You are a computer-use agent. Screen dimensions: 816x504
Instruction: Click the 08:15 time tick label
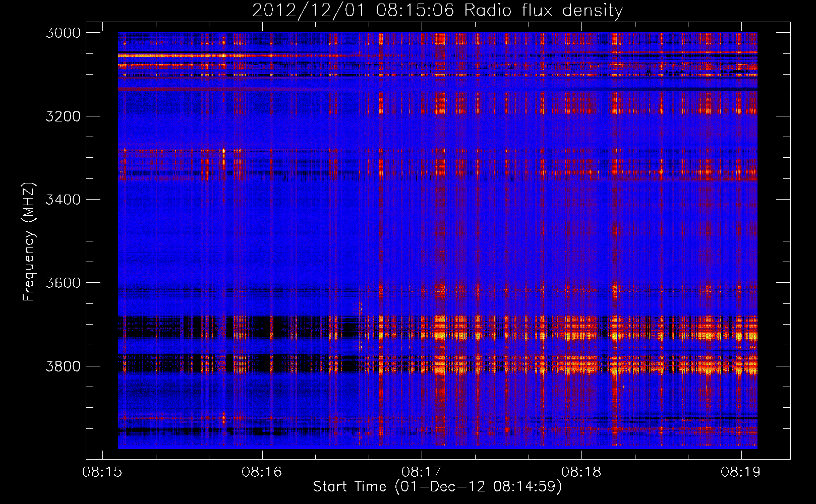[x=102, y=472]
